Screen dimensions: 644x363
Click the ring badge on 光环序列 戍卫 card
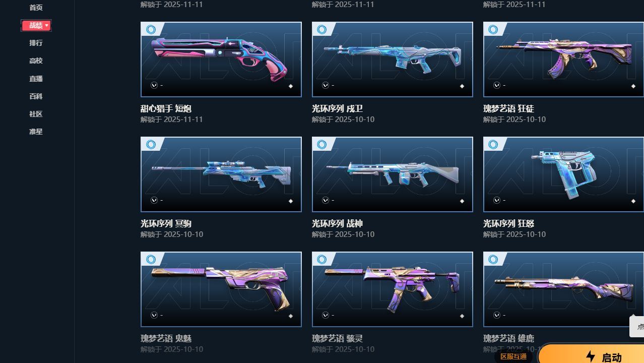point(322,29)
